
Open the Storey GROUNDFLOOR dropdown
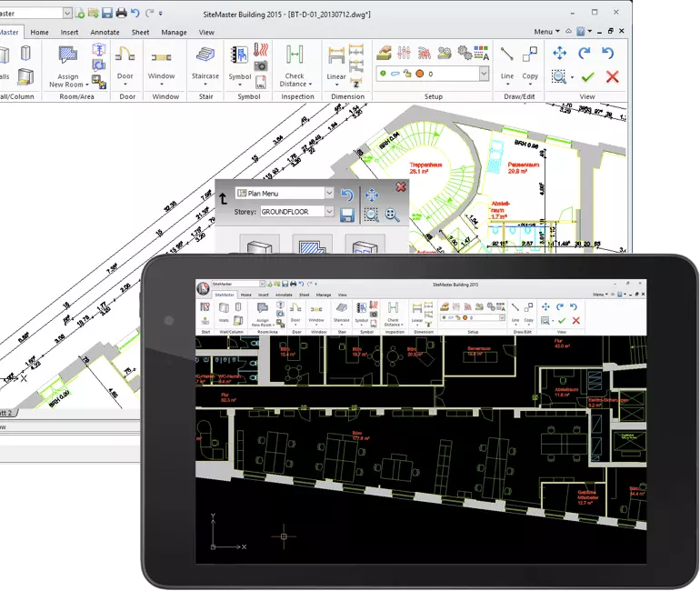pyautogui.click(x=329, y=211)
